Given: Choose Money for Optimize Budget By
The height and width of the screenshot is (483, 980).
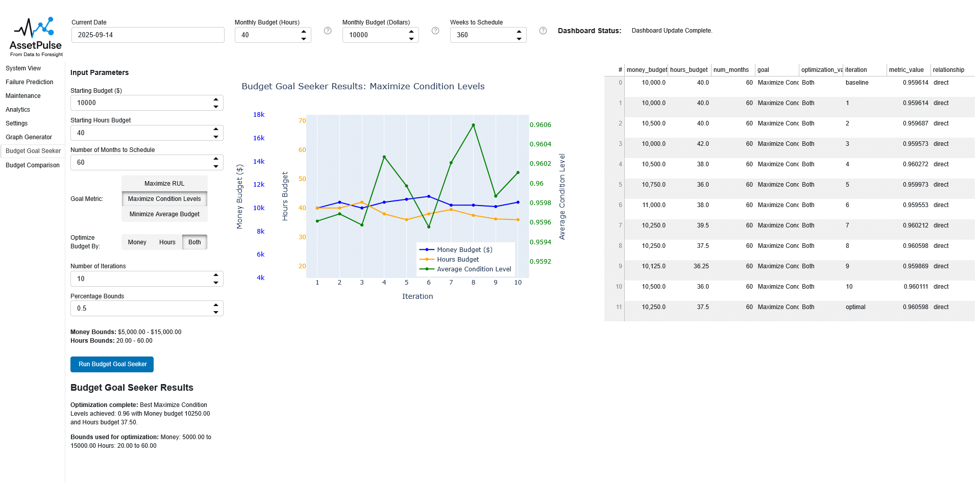Looking at the screenshot, I should pos(137,242).
